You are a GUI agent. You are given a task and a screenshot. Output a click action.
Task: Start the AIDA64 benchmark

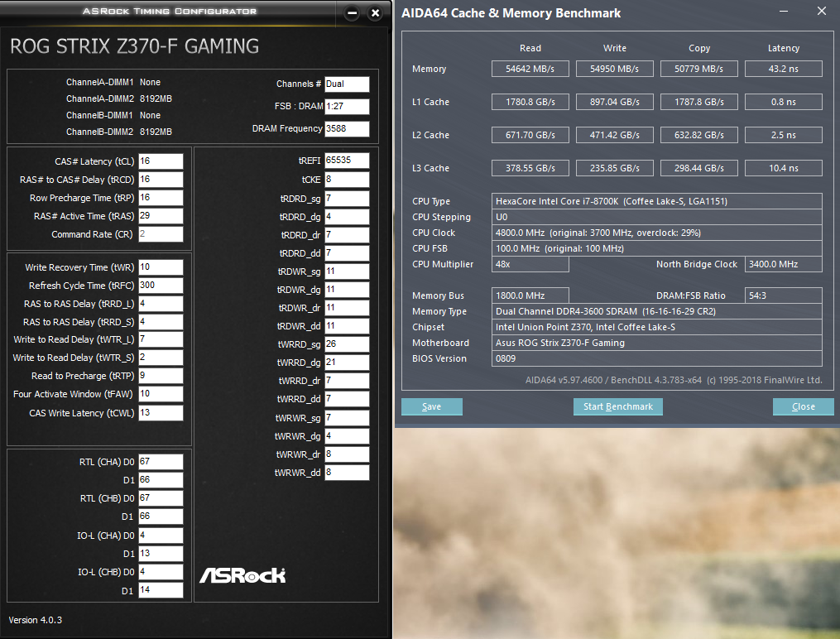(617, 406)
